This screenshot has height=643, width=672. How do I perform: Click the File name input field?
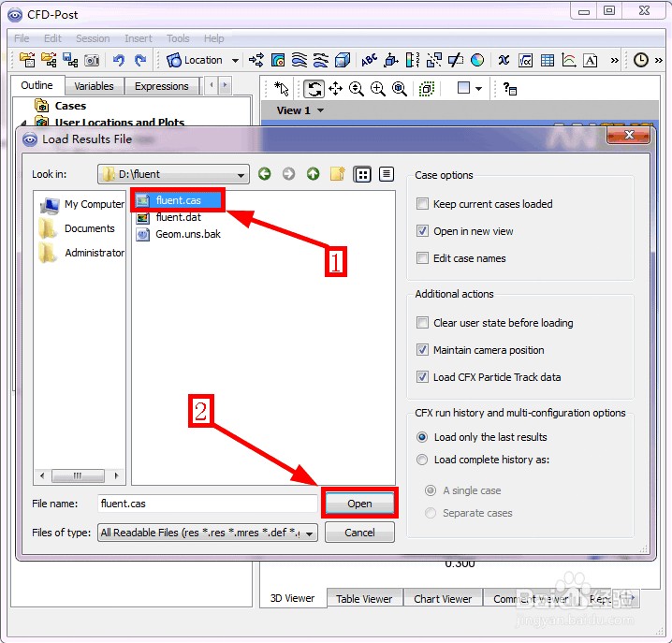click(x=208, y=504)
